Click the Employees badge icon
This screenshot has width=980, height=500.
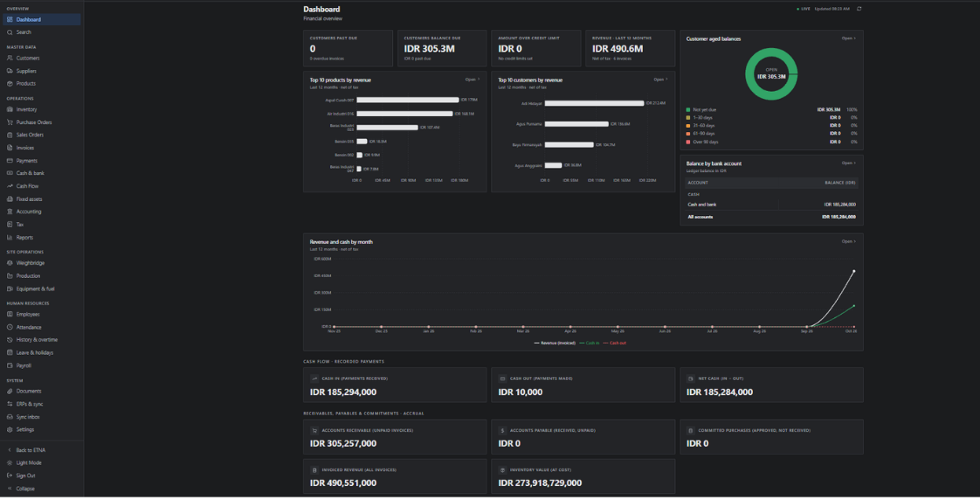tap(10, 314)
